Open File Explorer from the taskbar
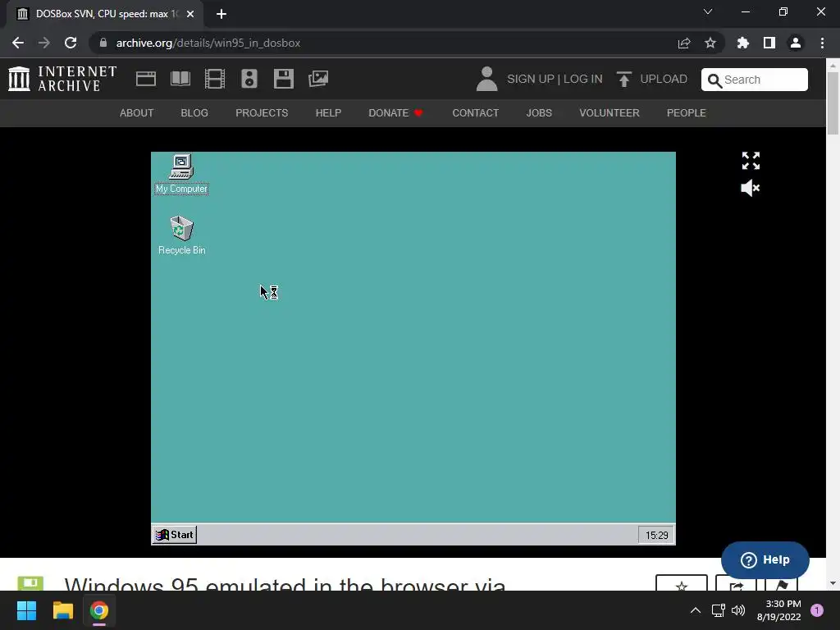 pos(62,610)
